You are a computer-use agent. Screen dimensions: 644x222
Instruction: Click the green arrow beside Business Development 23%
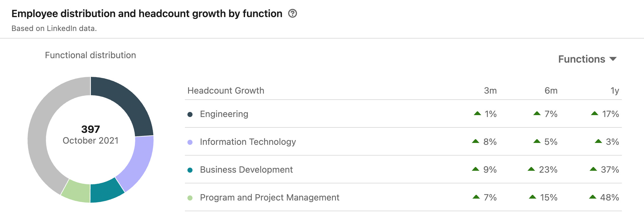click(531, 169)
